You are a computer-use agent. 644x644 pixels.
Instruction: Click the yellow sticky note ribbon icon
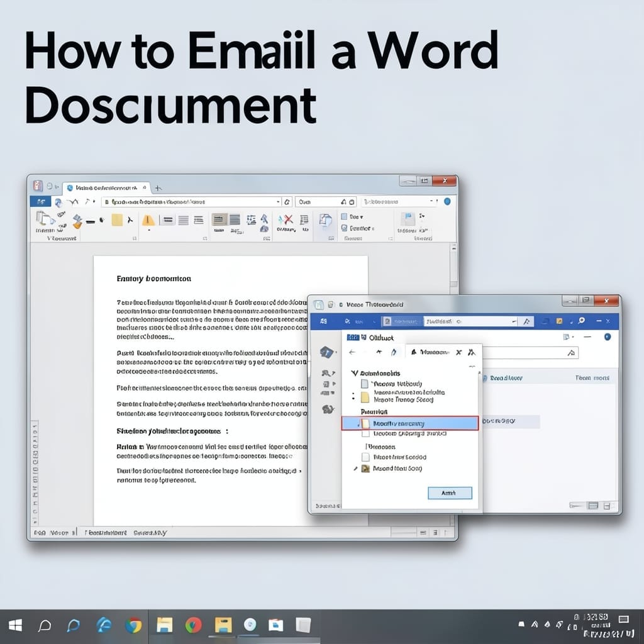[x=117, y=219]
